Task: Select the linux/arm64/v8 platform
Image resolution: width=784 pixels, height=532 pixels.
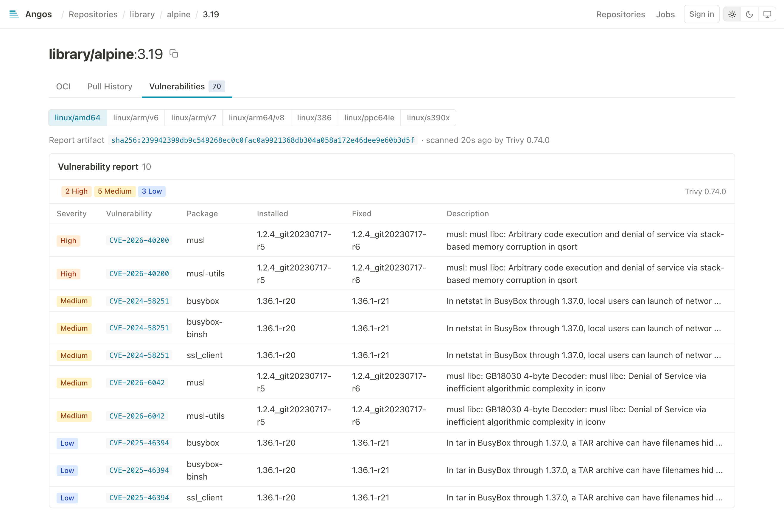Action: [x=257, y=117]
